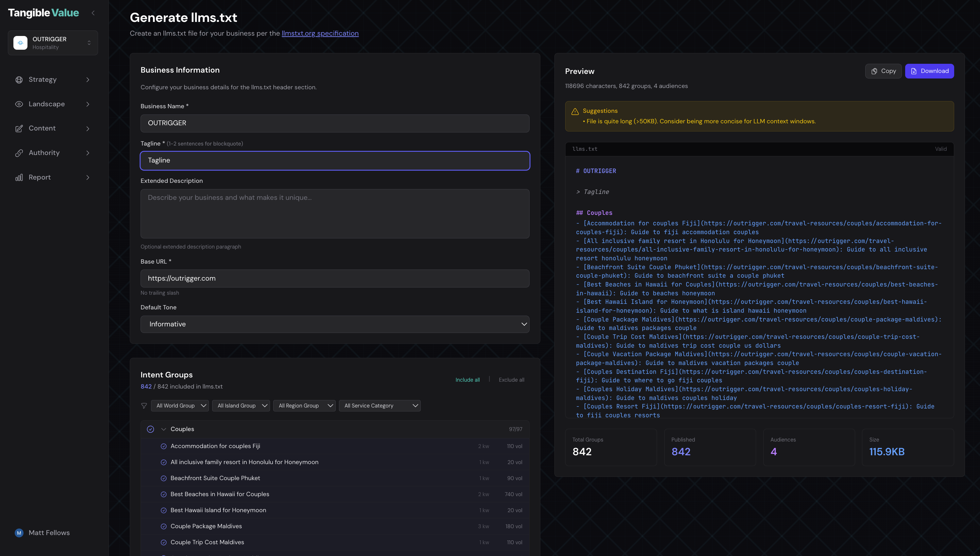Viewport: 980px width, 556px height.
Task: Open the Content section via its pencil icon
Action: click(20, 128)
